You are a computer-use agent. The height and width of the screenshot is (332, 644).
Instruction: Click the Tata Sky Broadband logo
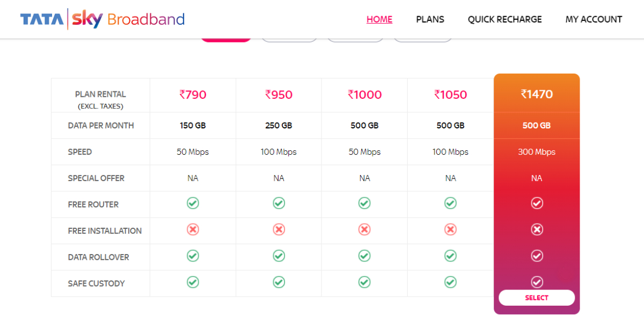tap(102, 19)
